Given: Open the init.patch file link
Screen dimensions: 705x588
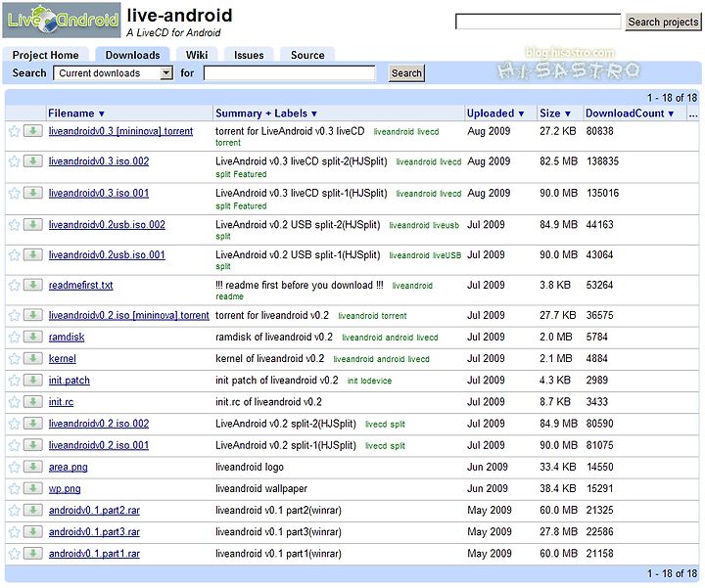Looking at the screenshot, I should (x=70, y=380).
